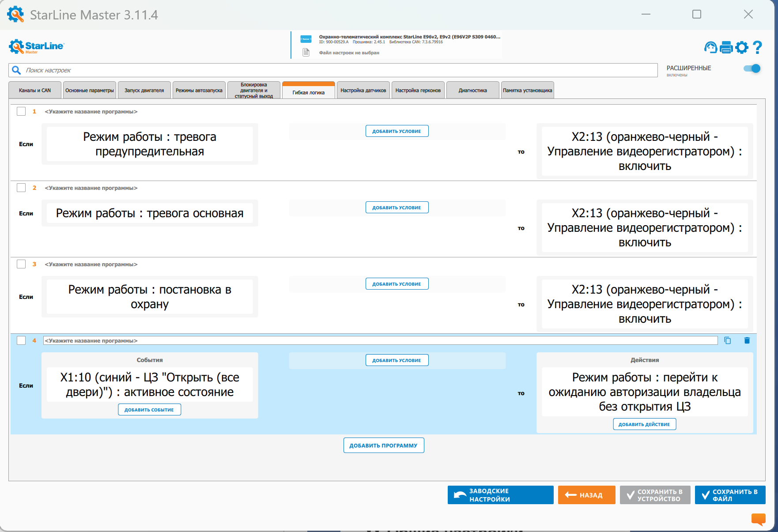Image resolution: width=778 pixels, height=532 pixels.
Task: Check the checkbox for program 1
Action: [x=21, y=111]
